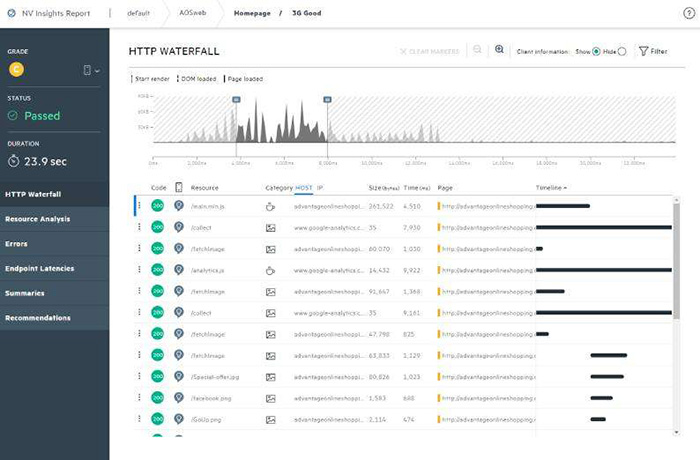Click the Passed status label
This screenshot has height=460, width=700.
[x=42, y=116]
